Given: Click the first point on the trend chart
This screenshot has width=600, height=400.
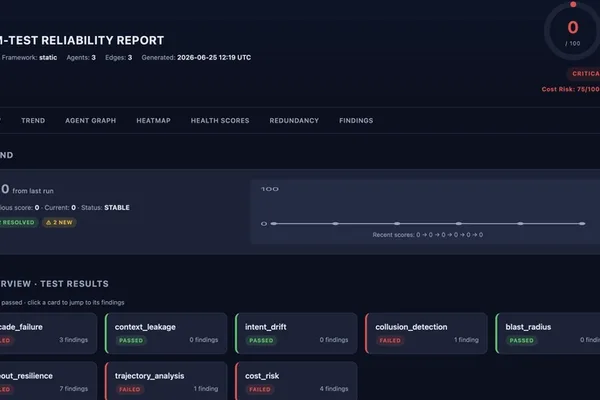Looking at the screenshot, I should tap(274, 224).
